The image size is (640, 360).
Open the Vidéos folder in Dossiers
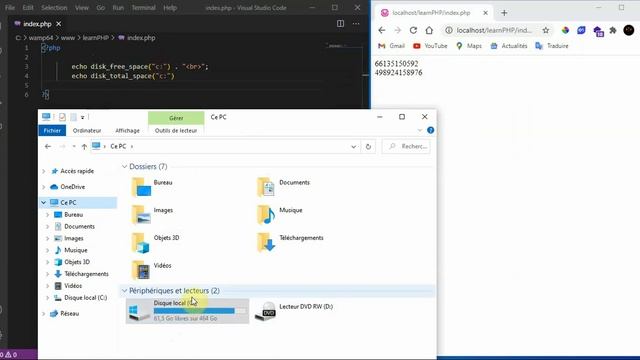(x=152, y=270)
